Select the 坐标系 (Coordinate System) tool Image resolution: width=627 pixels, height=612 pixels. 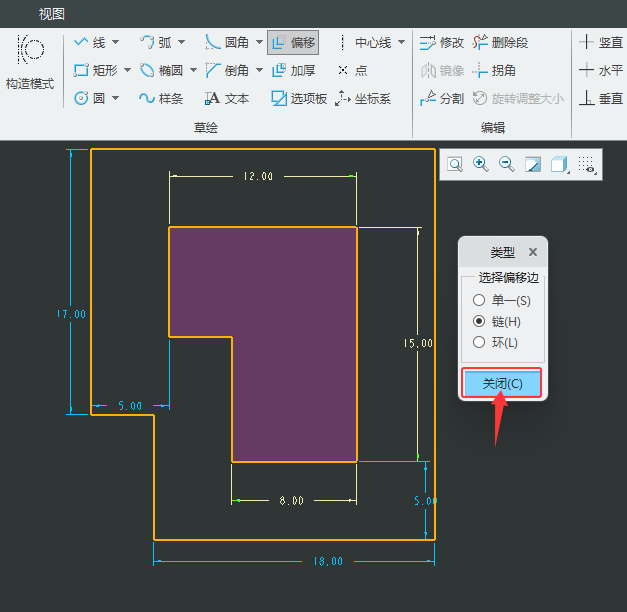(363, 98)
